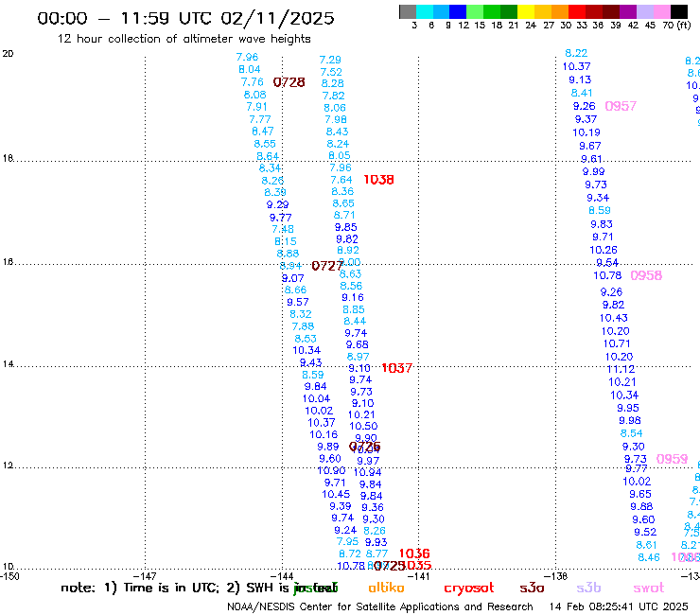Click the cyan legend color swatch
The width and height of the screenshot is (700, 615).
click(425, 11)
